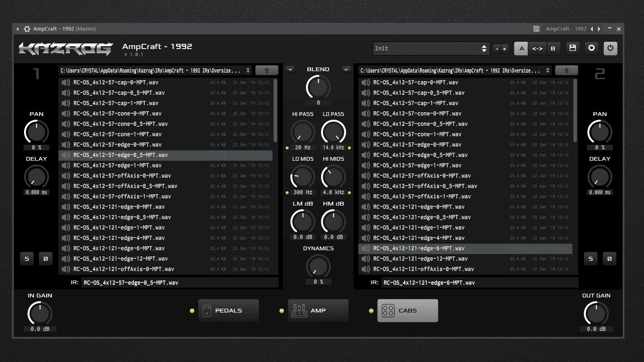The width and height of the screenshot is (644, 362).
Task: Click the -> button left of BLEND
Action: point(290,69)
